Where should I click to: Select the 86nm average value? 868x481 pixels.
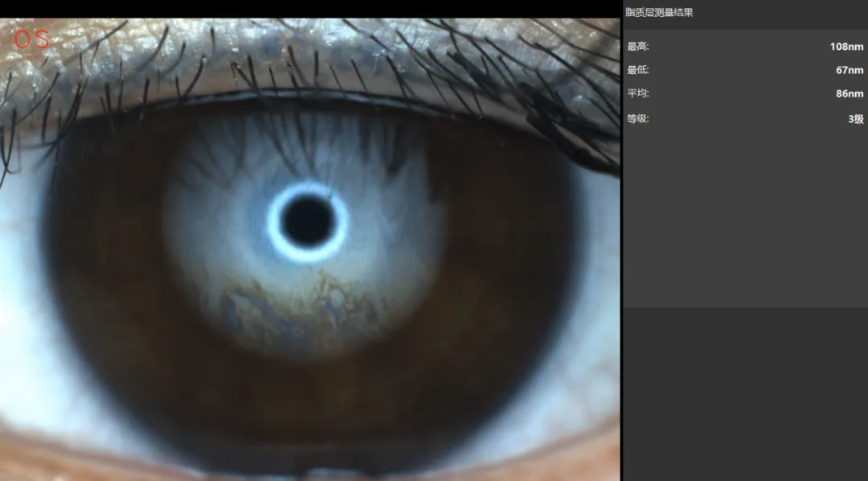(x=850, y=93)
